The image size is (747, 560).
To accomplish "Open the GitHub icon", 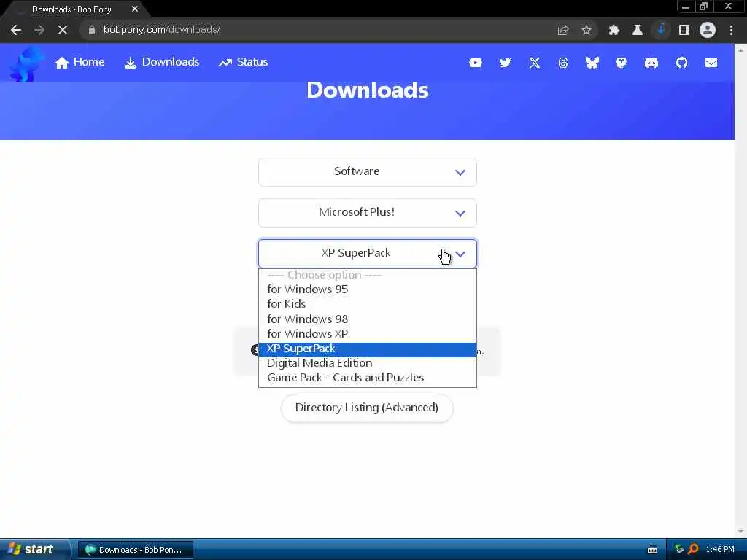I will coord(682,63).
